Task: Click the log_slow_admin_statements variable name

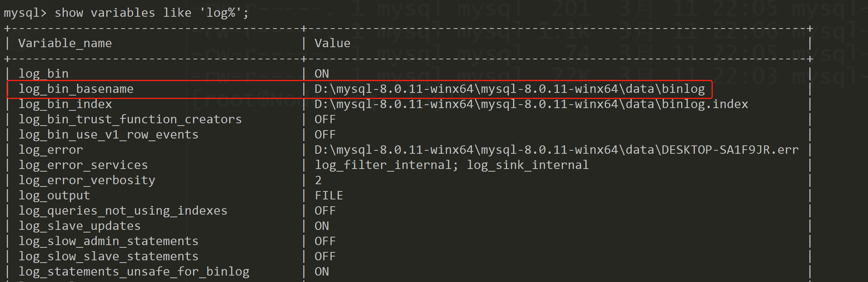Action: tap(108, 241)
